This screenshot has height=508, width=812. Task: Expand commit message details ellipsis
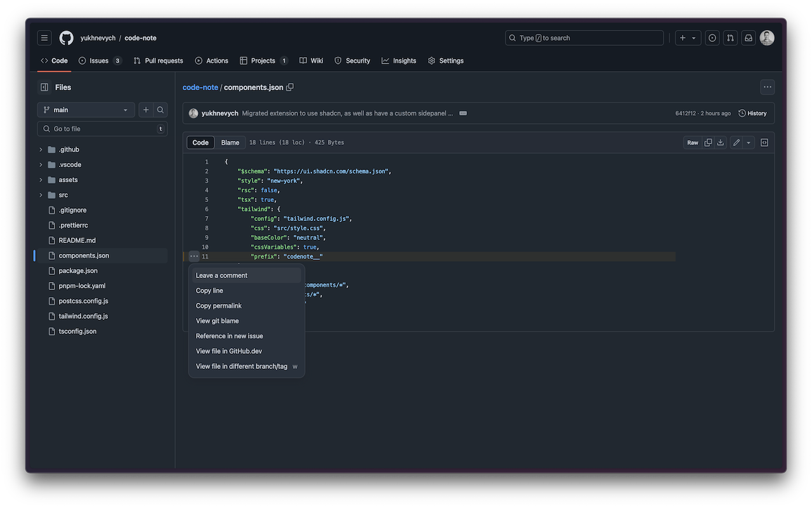pyautogui.click(x=463, y=114)
